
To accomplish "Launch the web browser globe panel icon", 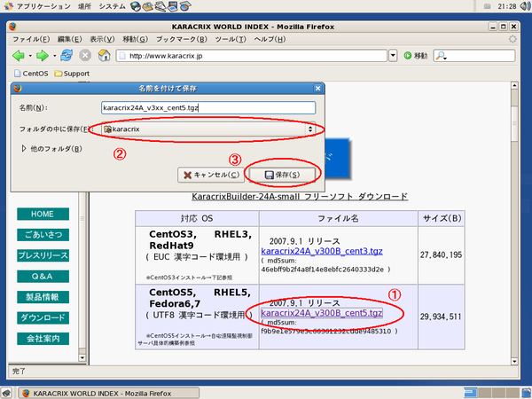I will [136, 6].
